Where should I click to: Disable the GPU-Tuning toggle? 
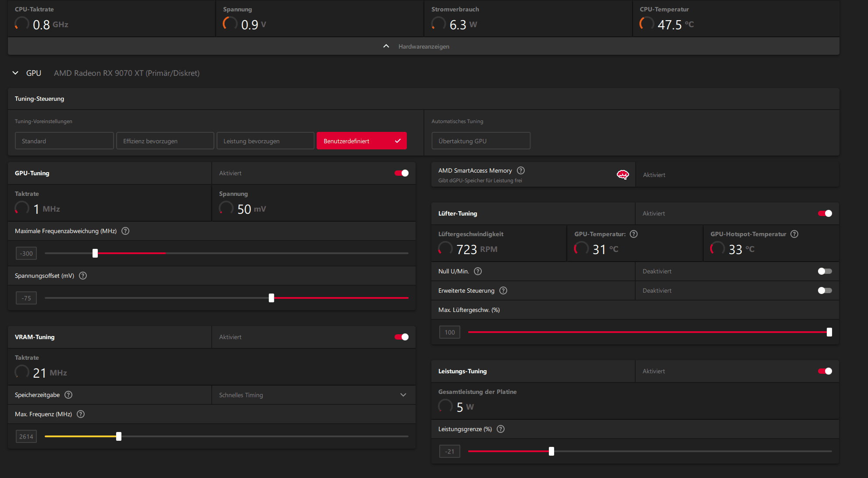[x=401, y=173]
